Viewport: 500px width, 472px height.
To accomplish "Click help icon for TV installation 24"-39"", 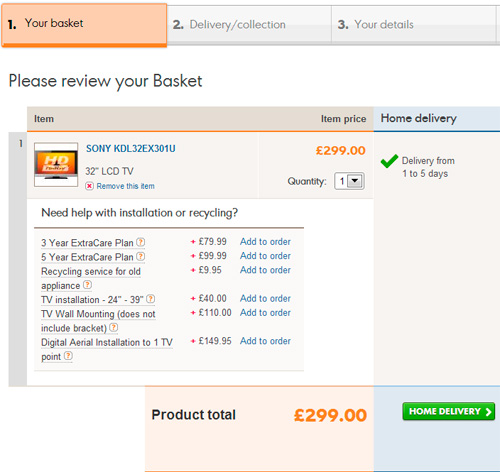I will (151, 299).
